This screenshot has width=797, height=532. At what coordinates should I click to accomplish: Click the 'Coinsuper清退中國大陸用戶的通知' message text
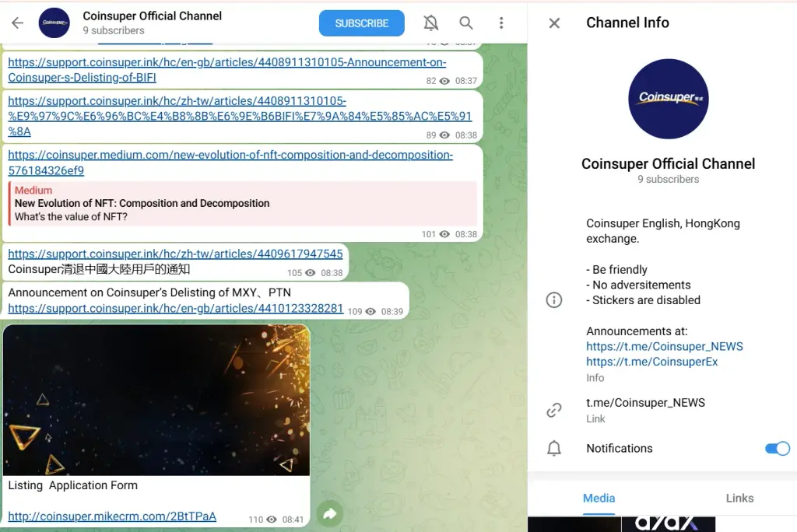[x=99, y=269]
